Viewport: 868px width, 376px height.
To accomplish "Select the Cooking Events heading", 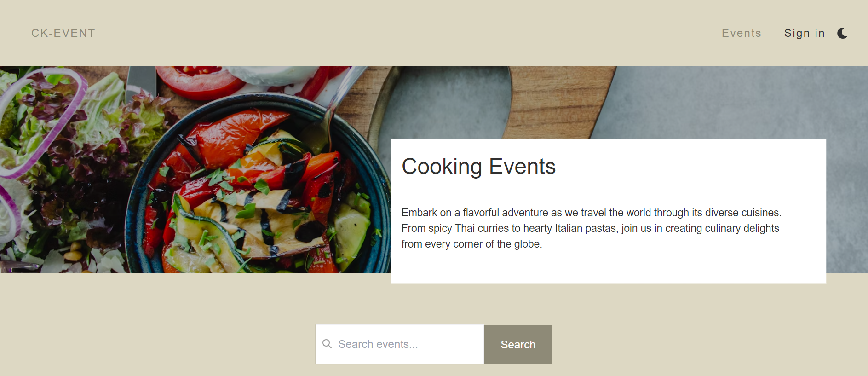I will click(x=479, y=167).
